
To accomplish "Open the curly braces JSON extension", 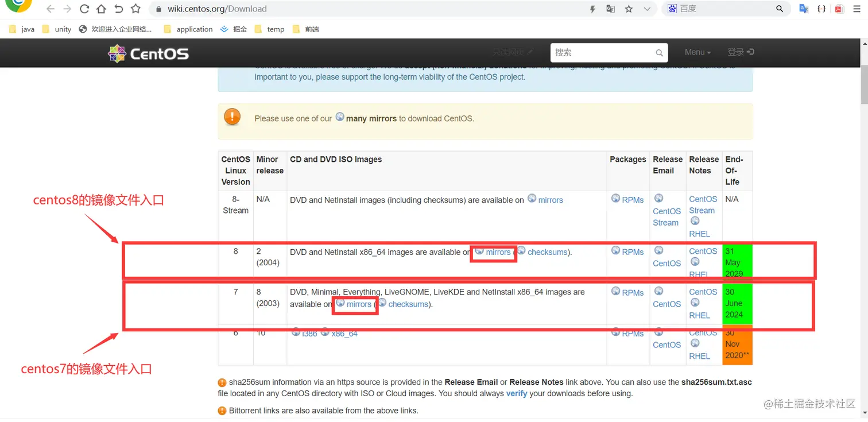I will (x=821, y=9).
